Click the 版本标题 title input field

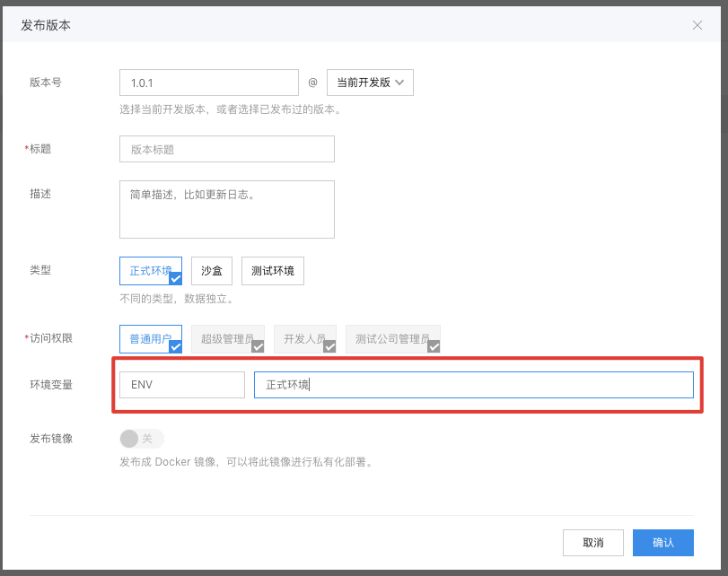226,149
